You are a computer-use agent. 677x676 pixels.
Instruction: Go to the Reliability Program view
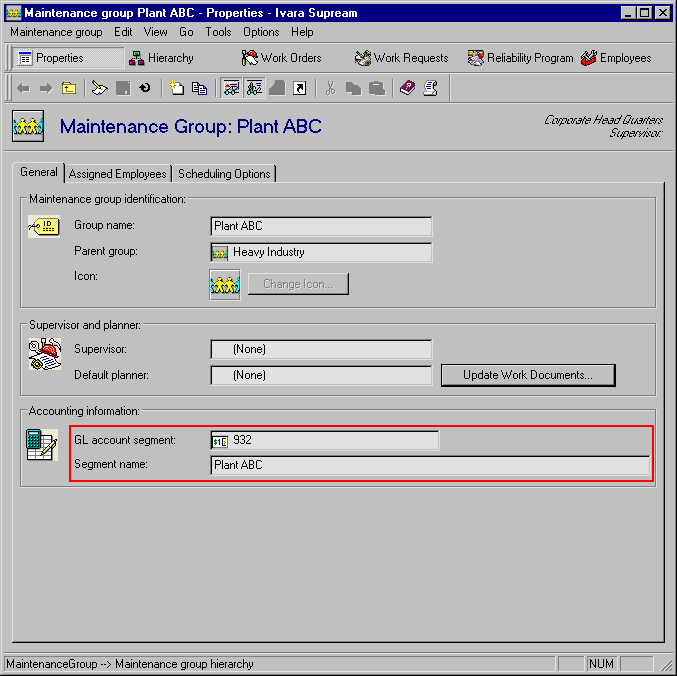(x=520, y=58)
